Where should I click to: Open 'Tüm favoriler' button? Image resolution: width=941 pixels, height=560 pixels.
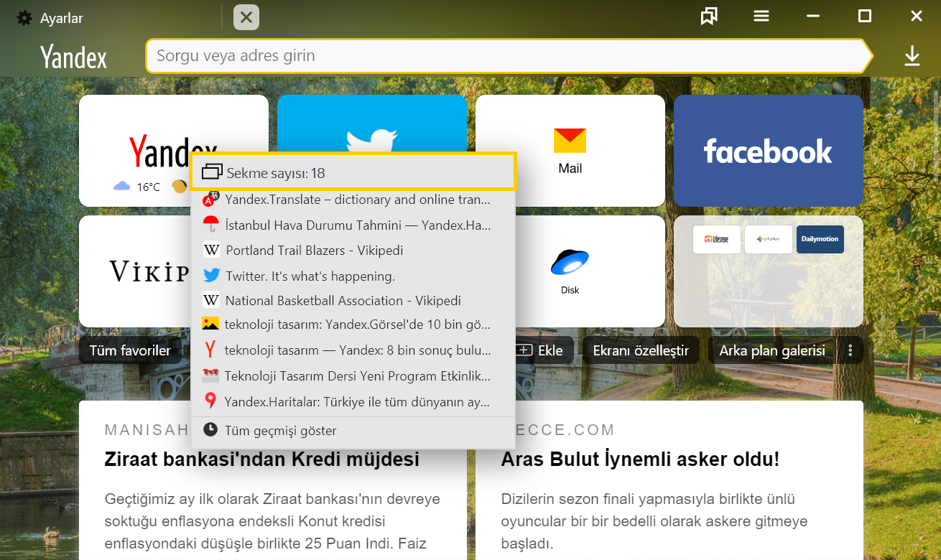tap(130, 350)
